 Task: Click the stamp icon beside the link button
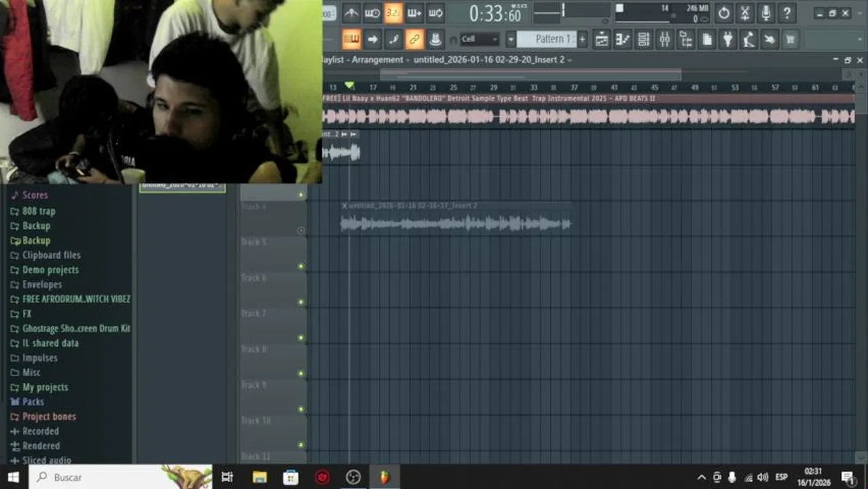click(435, 39)
